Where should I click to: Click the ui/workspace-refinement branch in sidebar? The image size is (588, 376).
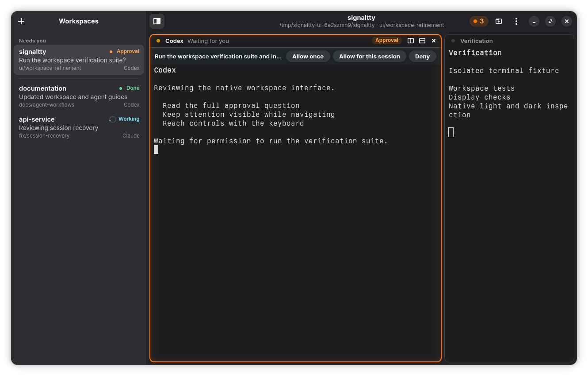tap(50, 68)
